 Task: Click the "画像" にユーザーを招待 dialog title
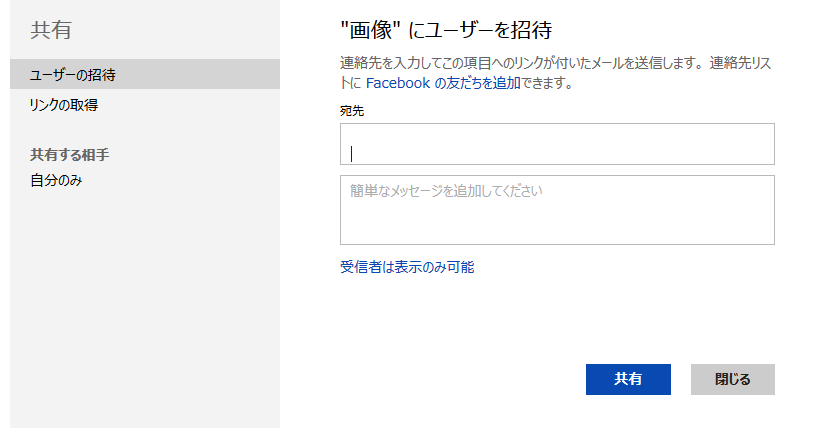[446, 30]
